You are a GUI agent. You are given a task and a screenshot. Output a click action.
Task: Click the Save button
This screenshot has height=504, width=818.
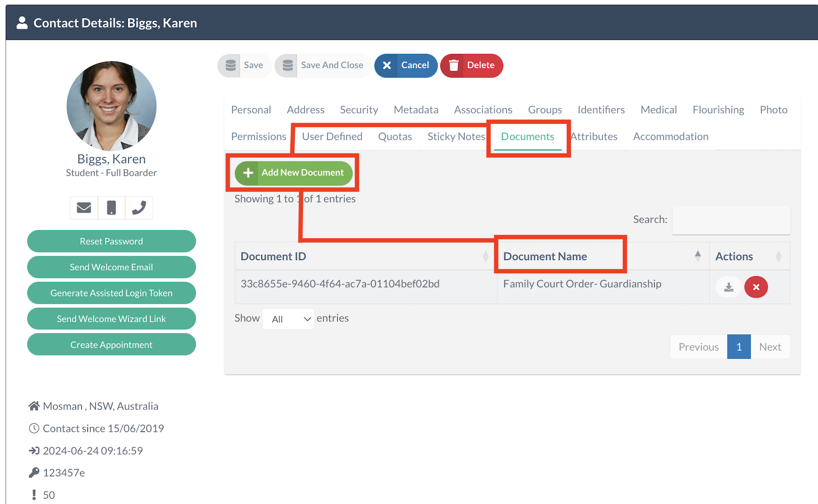244,65
